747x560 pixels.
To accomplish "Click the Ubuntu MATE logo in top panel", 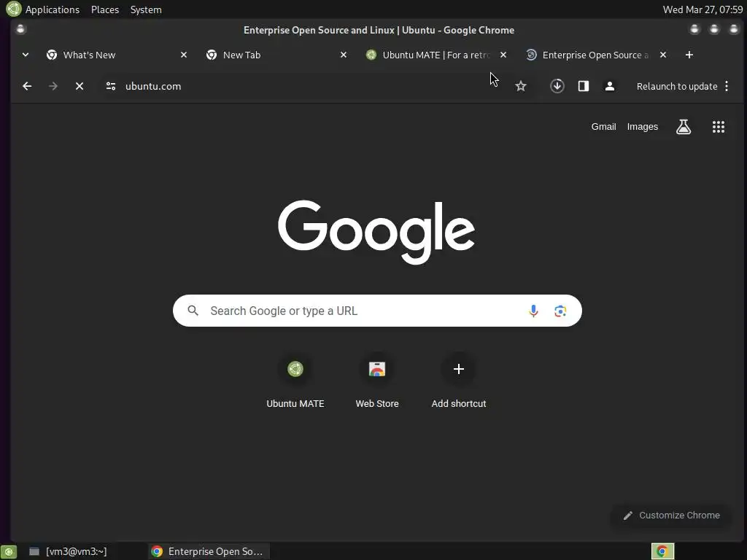I will (x=13, y=9).
